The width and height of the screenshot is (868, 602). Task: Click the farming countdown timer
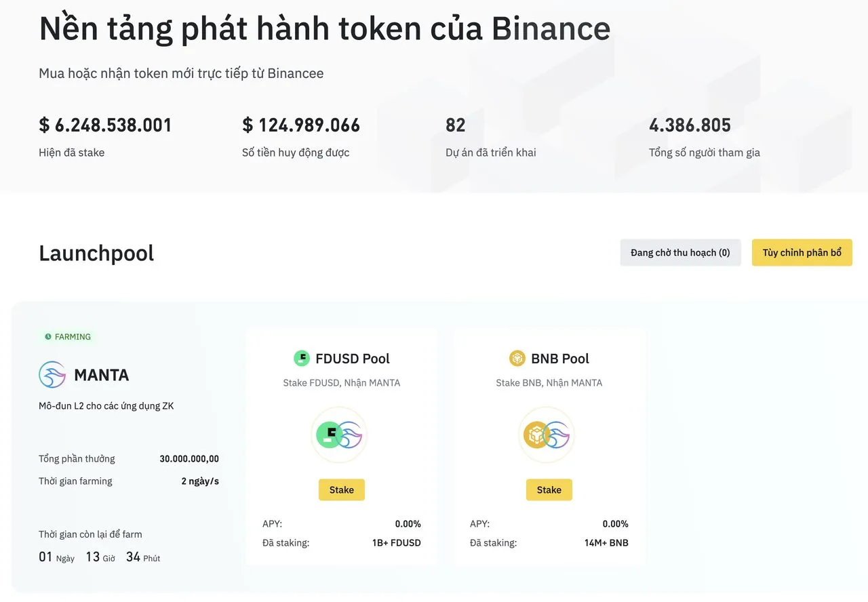(x=98, y=556)
